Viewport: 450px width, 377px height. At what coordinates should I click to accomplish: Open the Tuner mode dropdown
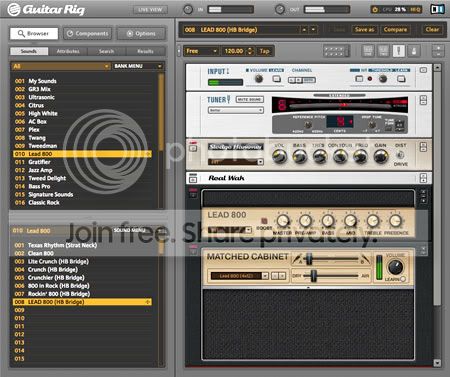[x=236, y=110]
